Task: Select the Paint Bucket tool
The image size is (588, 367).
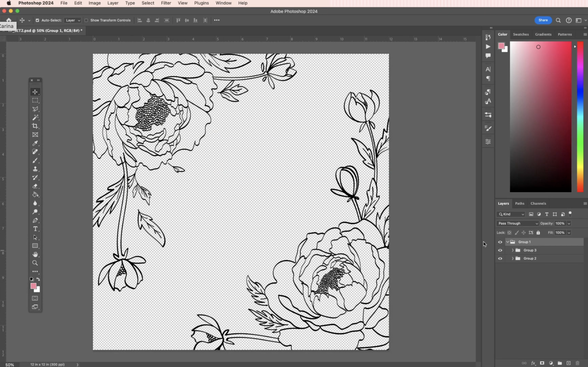Action: [35, 195]
